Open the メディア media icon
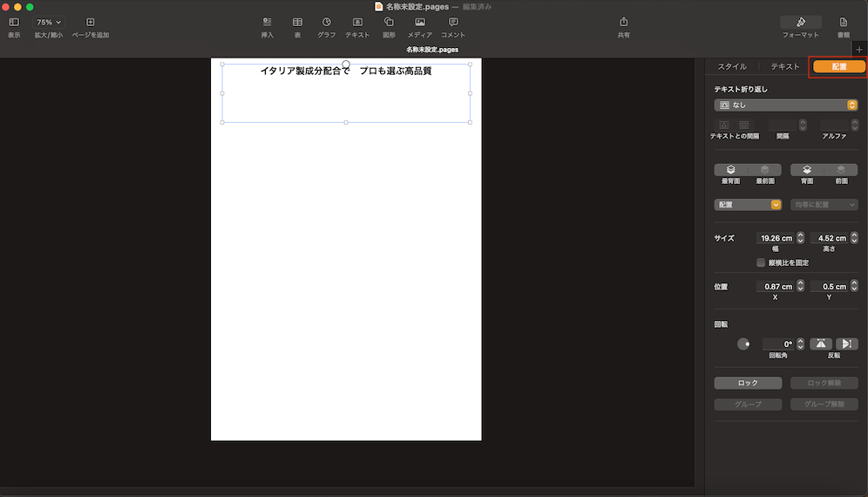Image resolution: width=868 pixels, height=497 pixels. [x=420, y=22]
